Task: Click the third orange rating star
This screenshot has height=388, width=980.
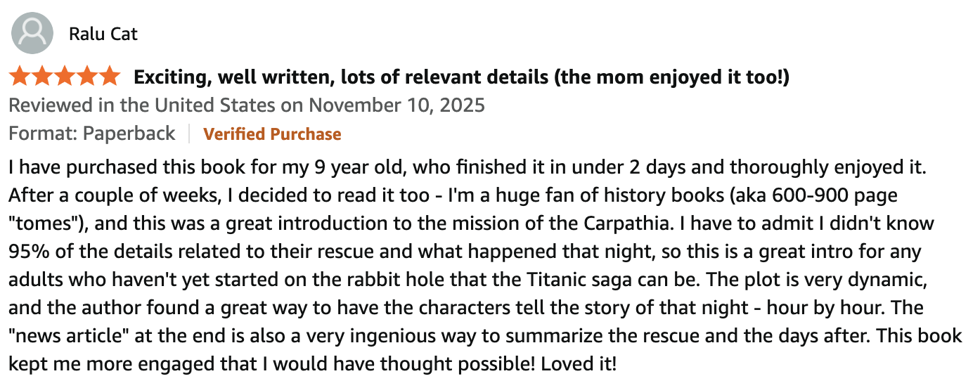Action: point(65,77)
